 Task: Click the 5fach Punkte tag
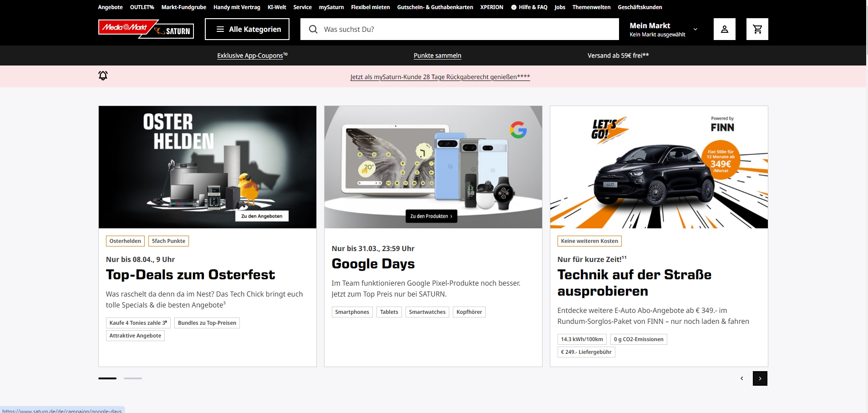point(168,241)
